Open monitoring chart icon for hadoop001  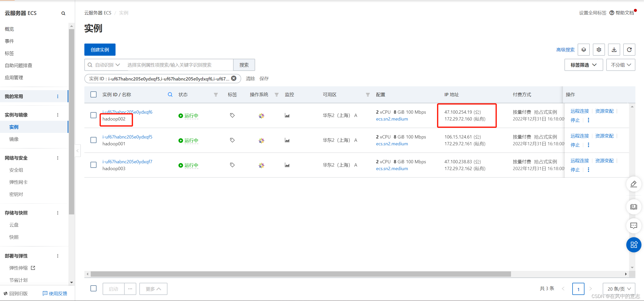coord(287,140)
